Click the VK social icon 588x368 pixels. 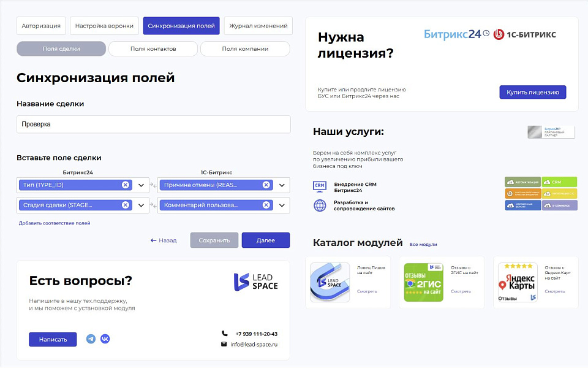(105, 338)
